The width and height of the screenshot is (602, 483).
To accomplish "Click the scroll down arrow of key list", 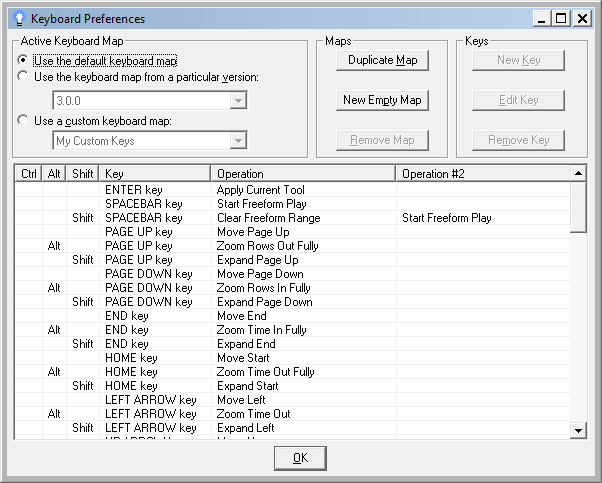I will [578, 430].
